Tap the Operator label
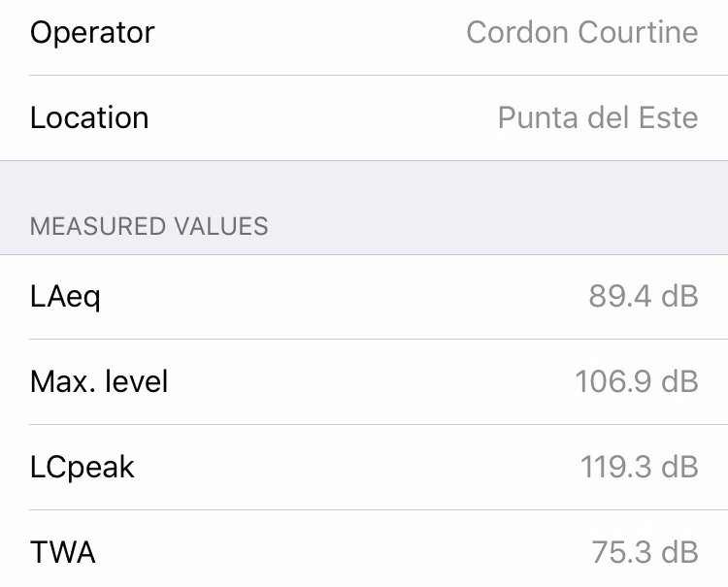This screenshot has width=728, height=587. click(92, 33)
